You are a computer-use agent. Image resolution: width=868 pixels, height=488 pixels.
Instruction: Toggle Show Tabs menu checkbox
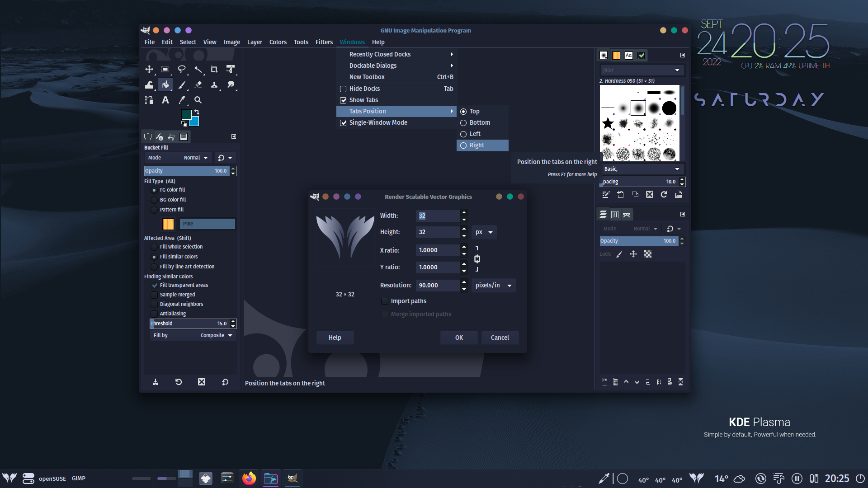coord(343,100)
